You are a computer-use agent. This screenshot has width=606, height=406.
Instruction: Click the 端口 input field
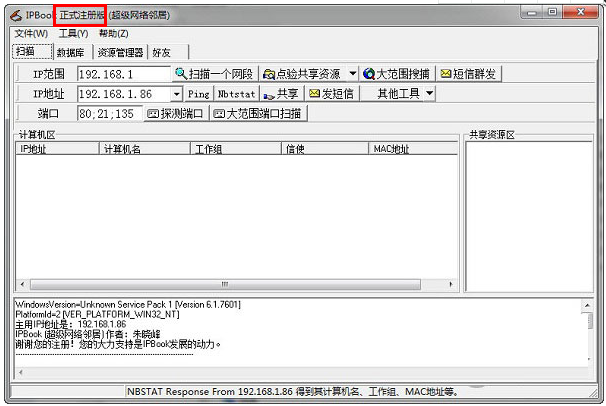pos(110,114)
